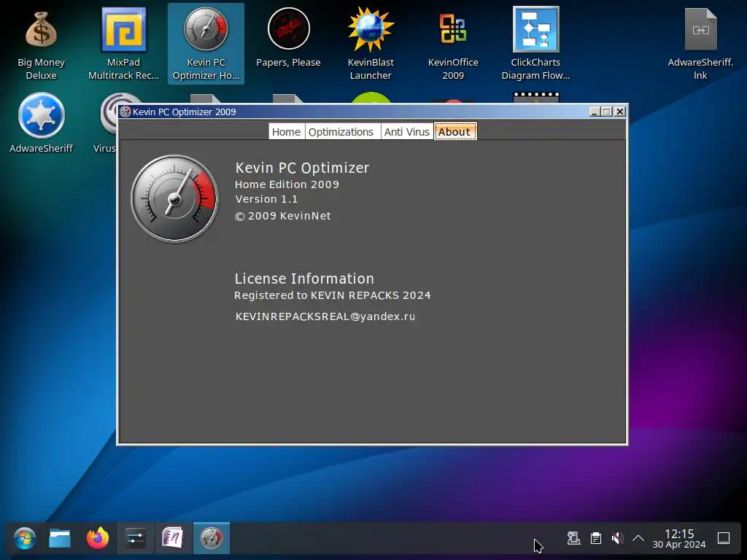Open Papers, Please desktop icon

click(288, 38)
